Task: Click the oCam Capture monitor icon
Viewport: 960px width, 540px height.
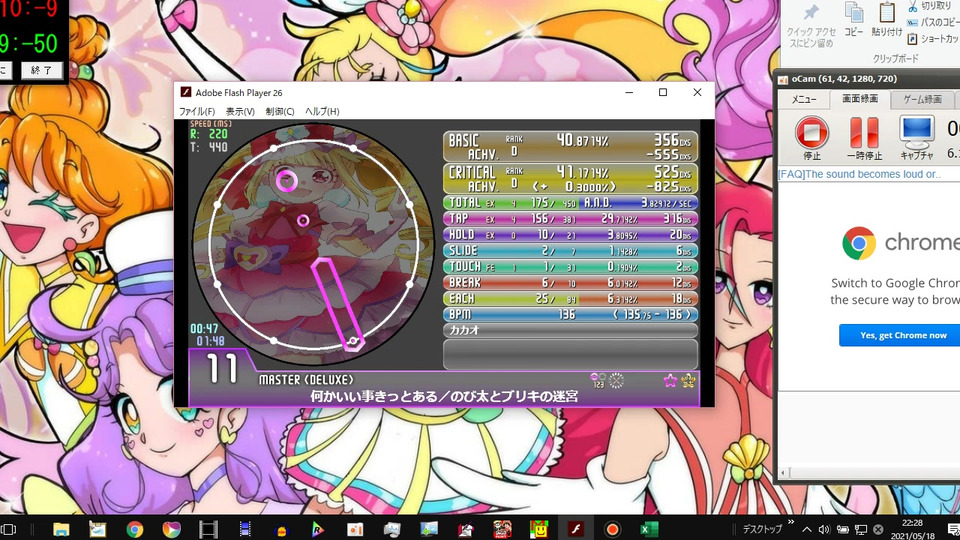Action: click(x=917, y=131)
